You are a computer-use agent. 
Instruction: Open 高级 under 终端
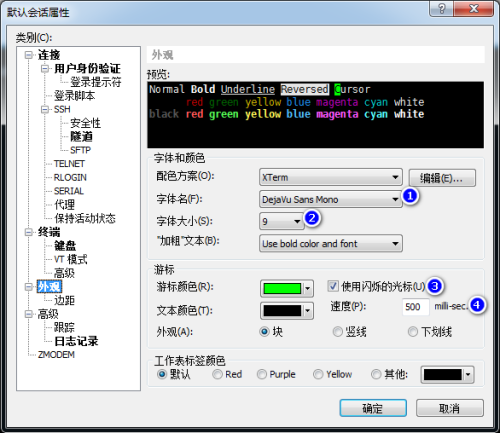[x=64, y=273]
